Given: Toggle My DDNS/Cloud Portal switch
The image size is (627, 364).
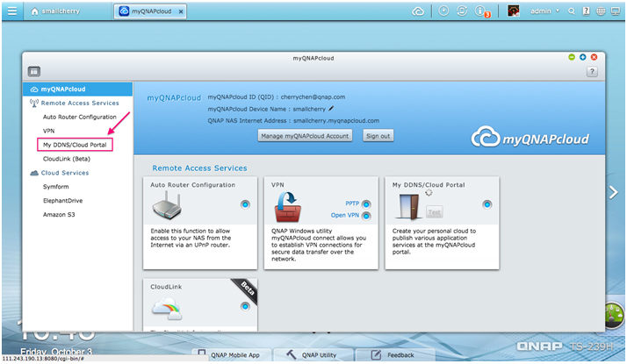Looking at the screenshot, I should click(486, 204).
